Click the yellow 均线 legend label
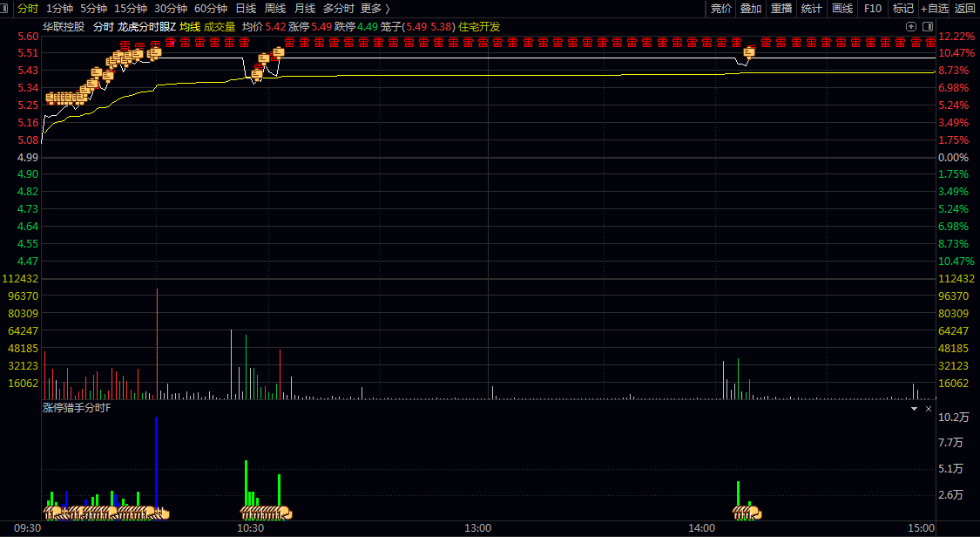This screenshot has height=537, width=980. point(190,26)
